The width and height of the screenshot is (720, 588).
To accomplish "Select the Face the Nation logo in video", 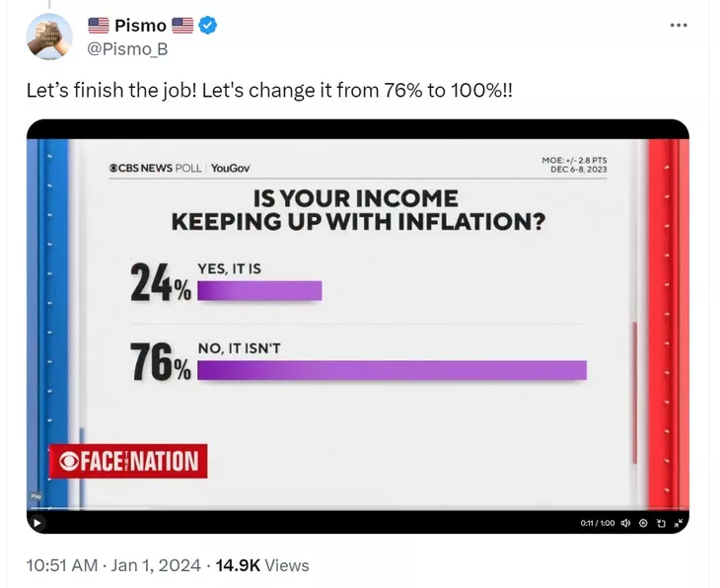I will pos(128,461).
